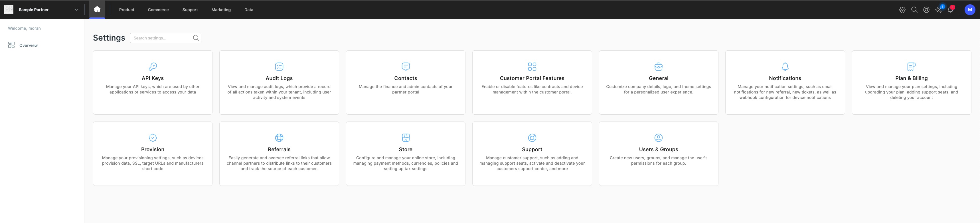Viewport: 980px width, 223px height.
Task: Open the Notifications bell card icon
Action: [x=785, y=67]
